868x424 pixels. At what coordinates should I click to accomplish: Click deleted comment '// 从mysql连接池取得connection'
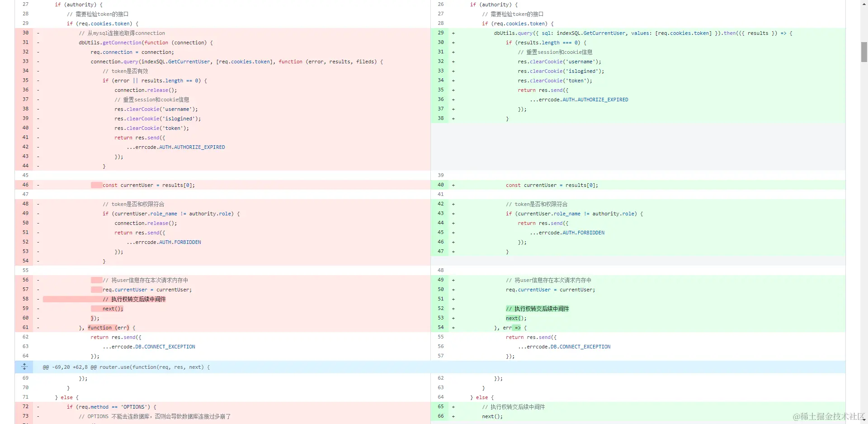(x=122, y=33)
